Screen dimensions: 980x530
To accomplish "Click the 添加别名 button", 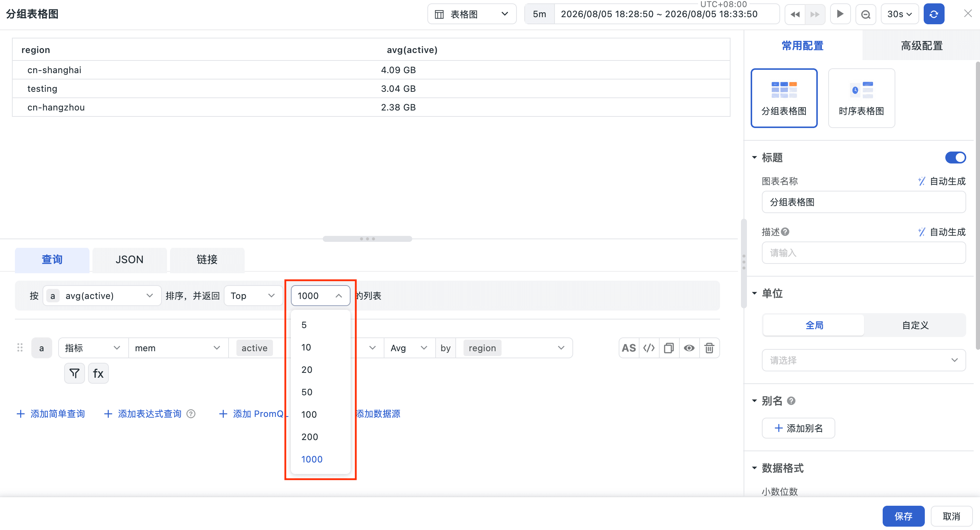I will coord(798,428).
